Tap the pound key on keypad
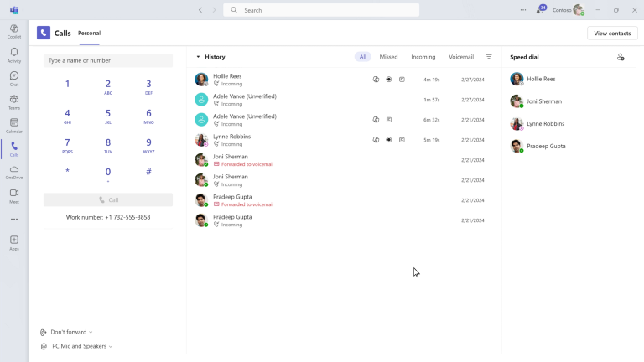The height and width of the screenshot is (362, 644). [x=148, y=172]
